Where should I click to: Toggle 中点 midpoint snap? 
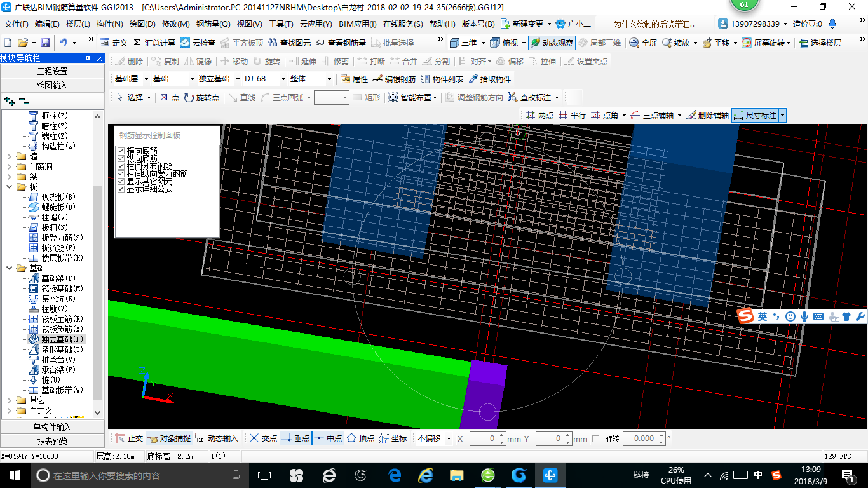point(328,438)
